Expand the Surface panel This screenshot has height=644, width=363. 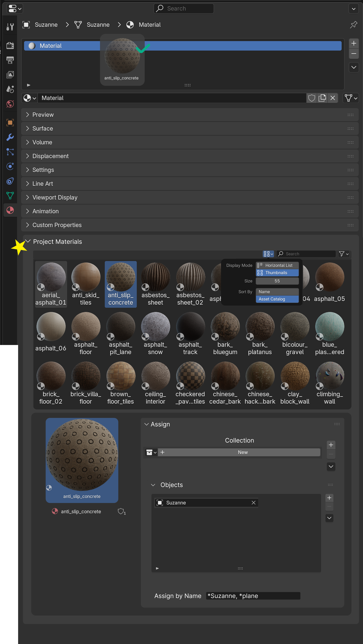[190, 129]
